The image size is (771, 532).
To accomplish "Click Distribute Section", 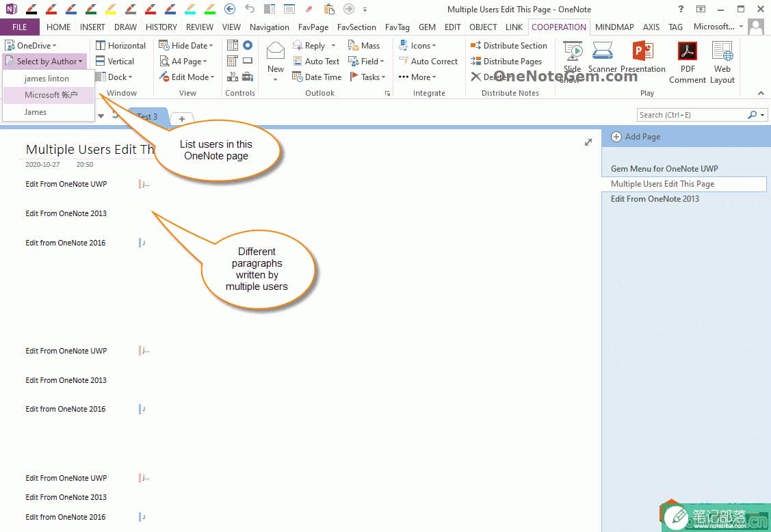I will (509, 46).
